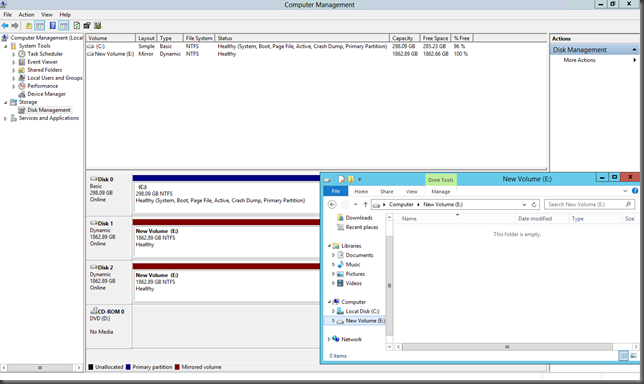Click the Disk 2 New Volume (E:) partition block
644x384 pixels.
pos(226,283)
